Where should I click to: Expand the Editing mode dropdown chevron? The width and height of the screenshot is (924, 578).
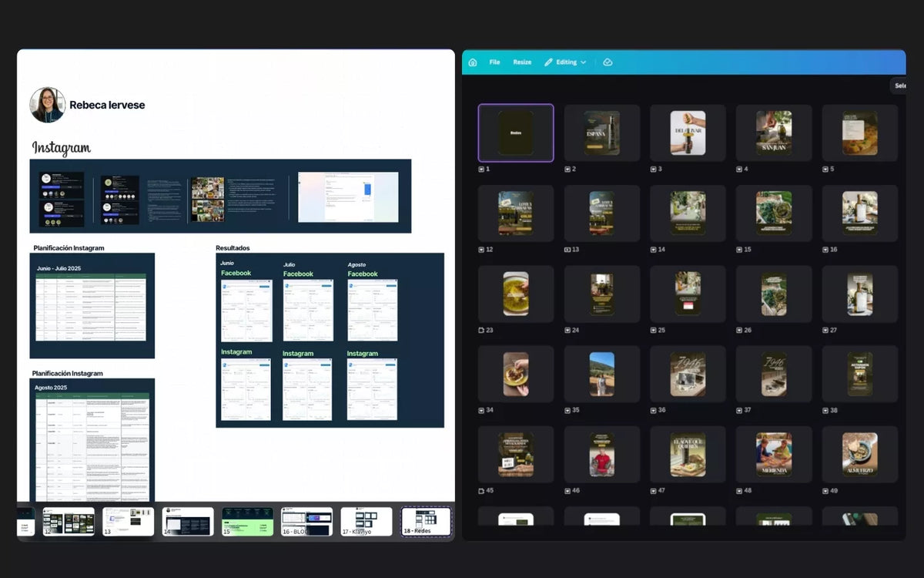click(584, 62)
